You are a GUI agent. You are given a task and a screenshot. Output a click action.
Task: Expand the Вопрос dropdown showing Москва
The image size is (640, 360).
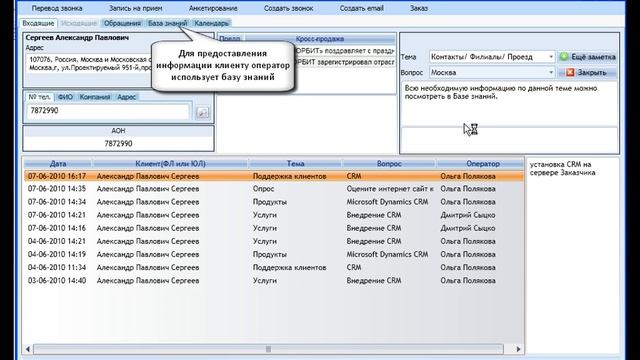[551, 73]
